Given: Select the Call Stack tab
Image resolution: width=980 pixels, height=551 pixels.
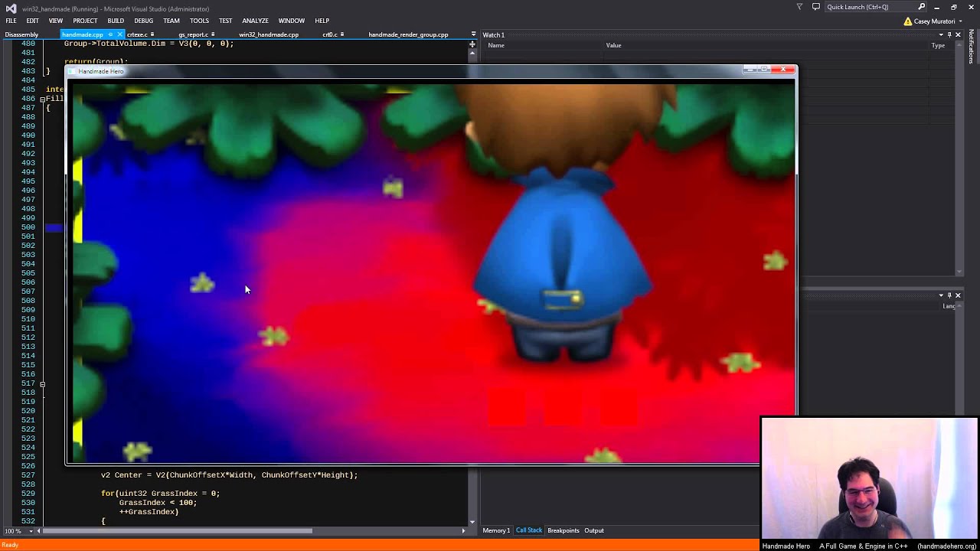Looking at the screenshot, I should click(x=528, y=530).
